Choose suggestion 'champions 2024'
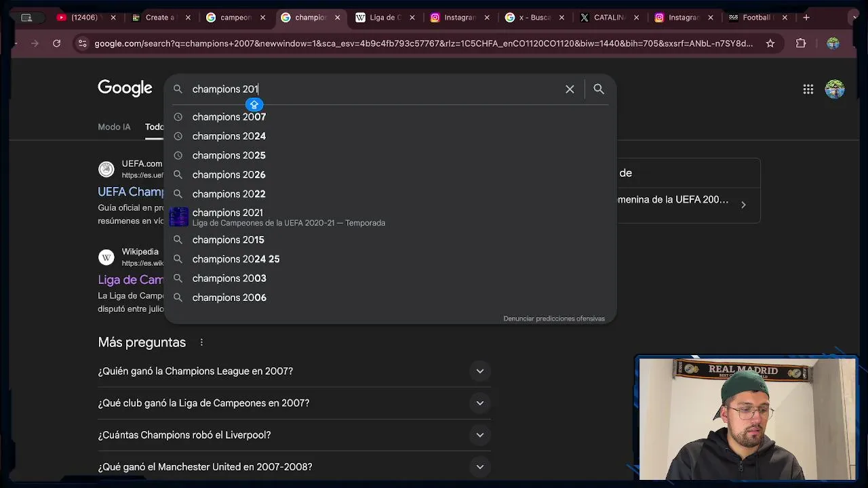Viewport: 868px width, 488px height. (390, 136)
